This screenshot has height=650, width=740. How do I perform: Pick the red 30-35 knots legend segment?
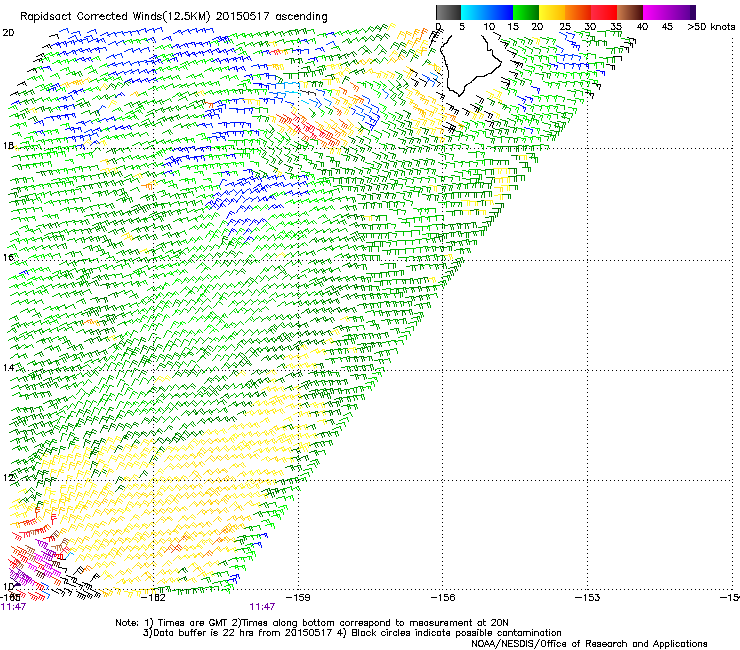604,12
